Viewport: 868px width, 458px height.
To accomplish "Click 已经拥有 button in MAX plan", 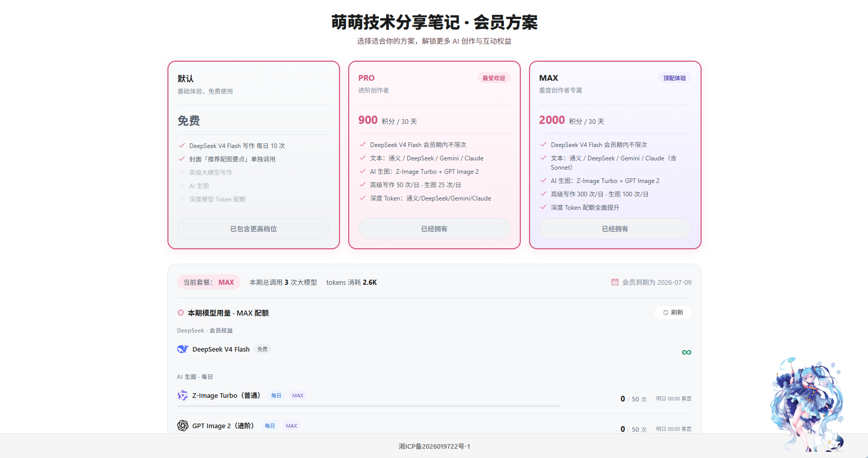I will tap(615, 229).
